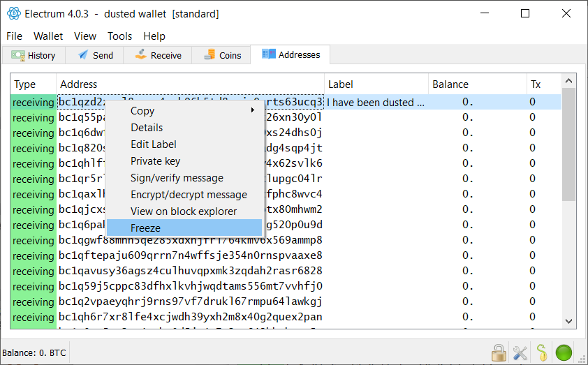
Task: Open the Tools menu
Action: click(x=119, y=36)
